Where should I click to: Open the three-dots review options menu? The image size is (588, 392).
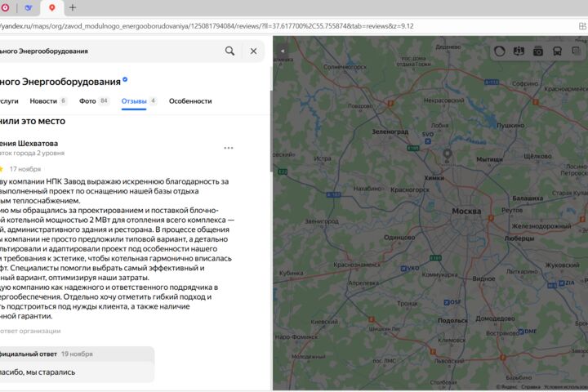[229, 148]
